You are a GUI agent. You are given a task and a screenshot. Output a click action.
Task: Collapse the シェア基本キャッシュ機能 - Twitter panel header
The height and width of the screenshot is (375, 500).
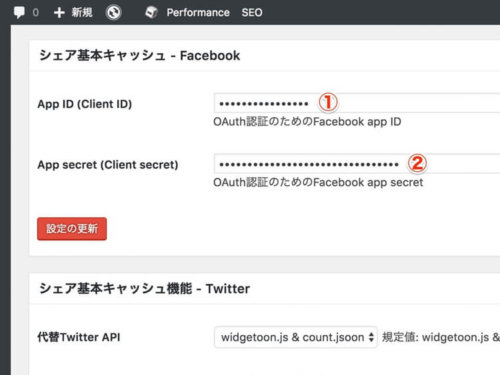(x=265, y=289)
